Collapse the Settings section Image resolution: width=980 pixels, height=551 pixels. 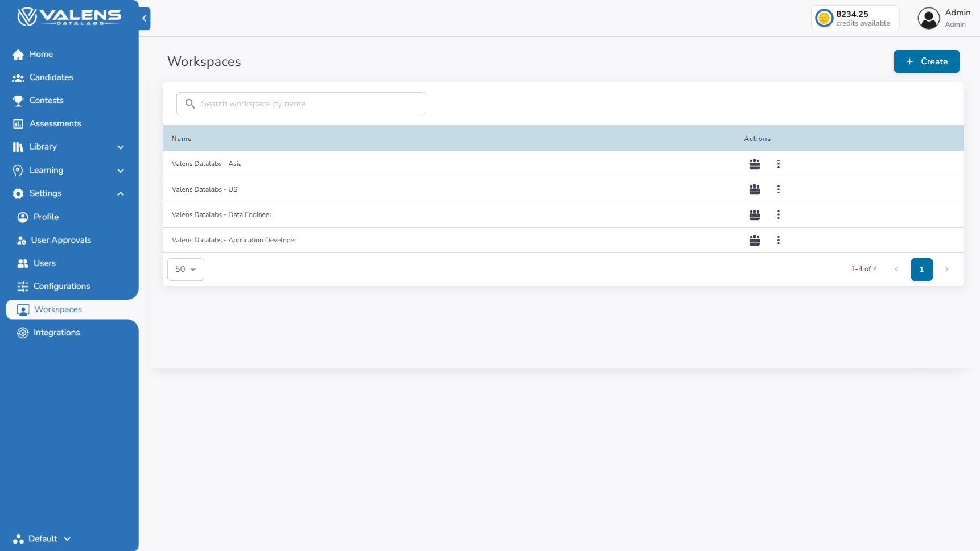click(x=121, y=193)
